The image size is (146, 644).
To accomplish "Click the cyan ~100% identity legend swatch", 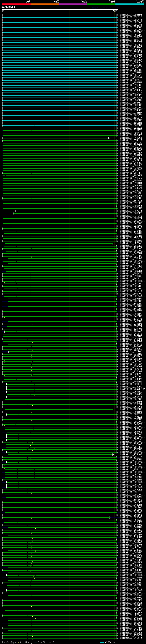I will pyautogui.click(x=130, y=4).
